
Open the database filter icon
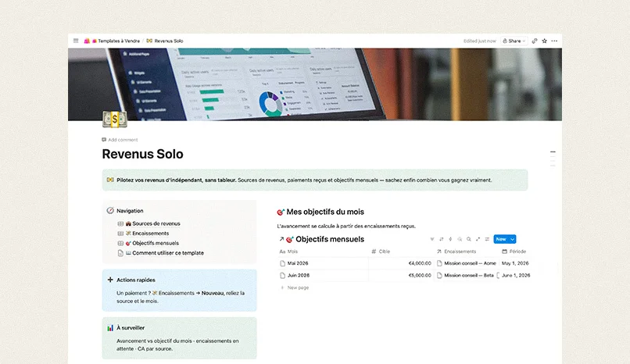click(432, 239)
